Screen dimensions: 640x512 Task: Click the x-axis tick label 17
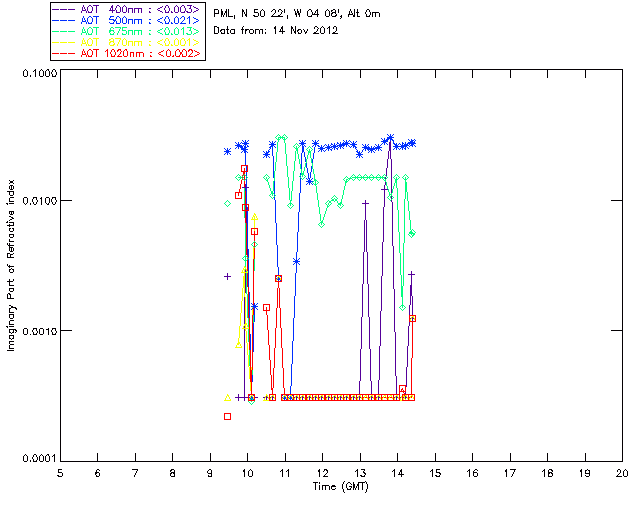point(510,473)
